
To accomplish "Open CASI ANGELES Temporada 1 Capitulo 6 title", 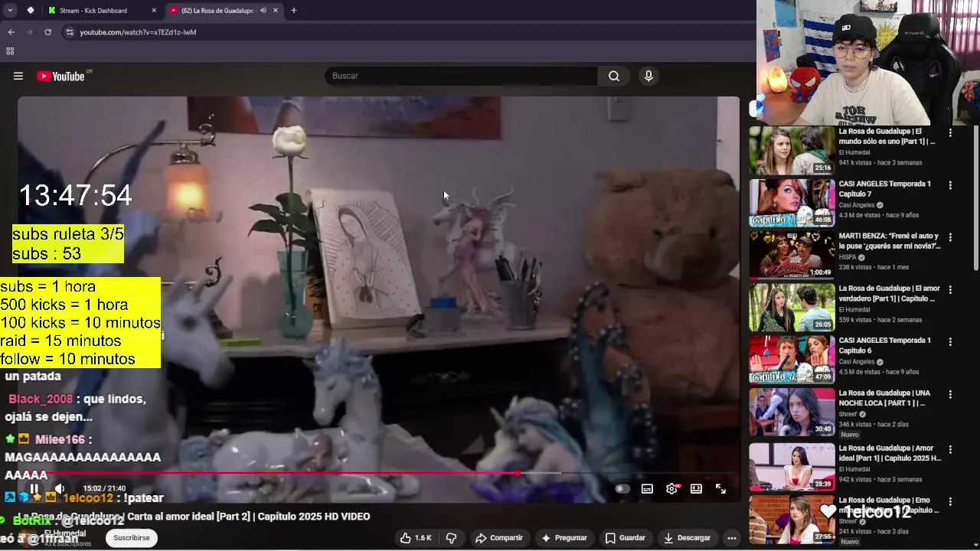I will [x=885, y=346].
